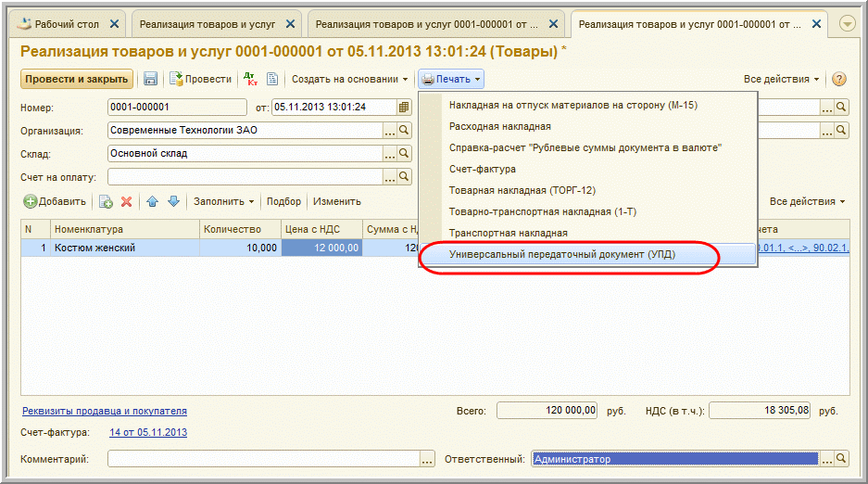Screen dimensions: 868x484
Task: Open the table's Все действия dropdown
Action: 807,201
